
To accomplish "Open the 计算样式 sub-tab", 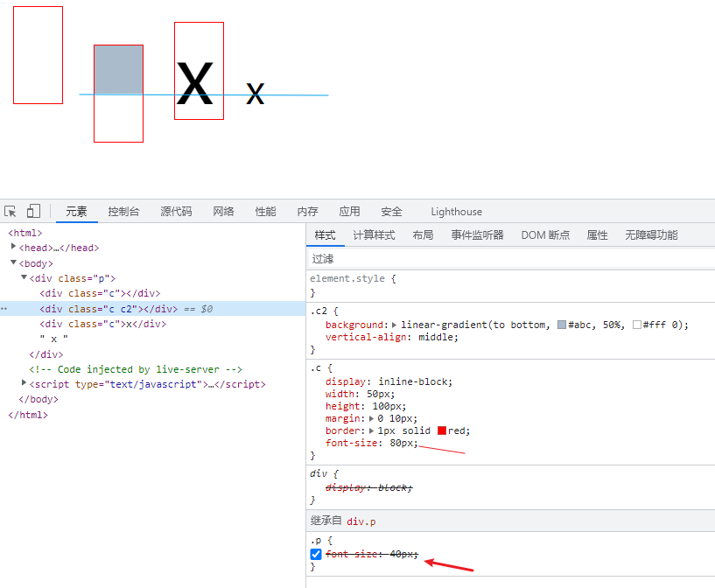I will [x=374, y=235].
